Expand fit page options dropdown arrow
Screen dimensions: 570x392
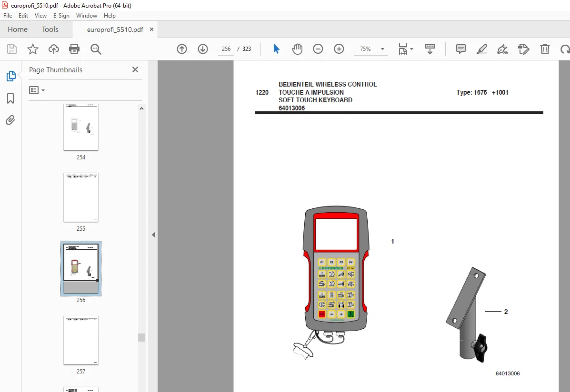[411, 49]
